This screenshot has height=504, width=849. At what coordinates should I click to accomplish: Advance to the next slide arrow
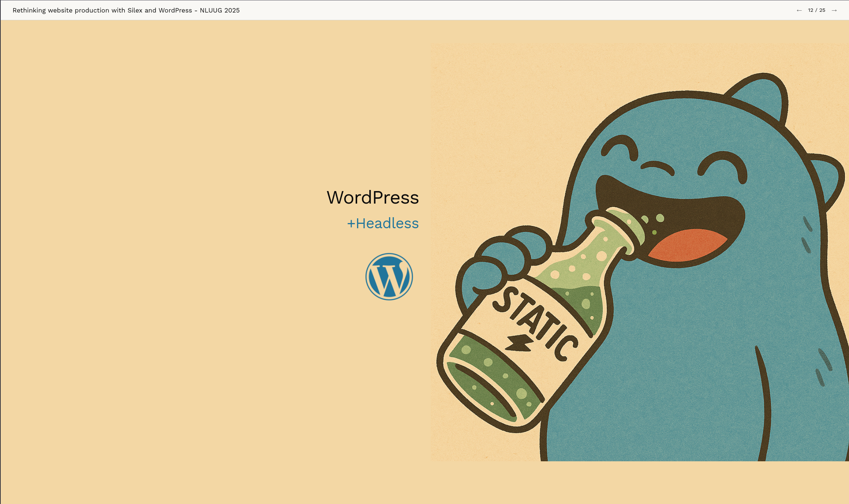point(834,10)
